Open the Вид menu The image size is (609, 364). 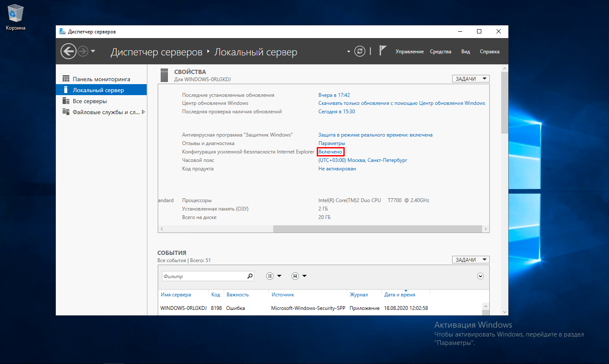(x=466, y=52)
